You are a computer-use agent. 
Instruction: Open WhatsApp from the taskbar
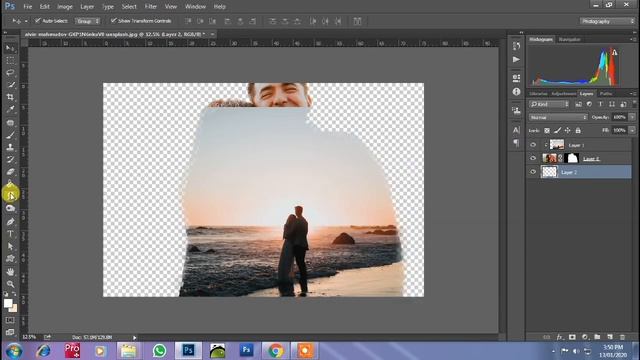159,351
